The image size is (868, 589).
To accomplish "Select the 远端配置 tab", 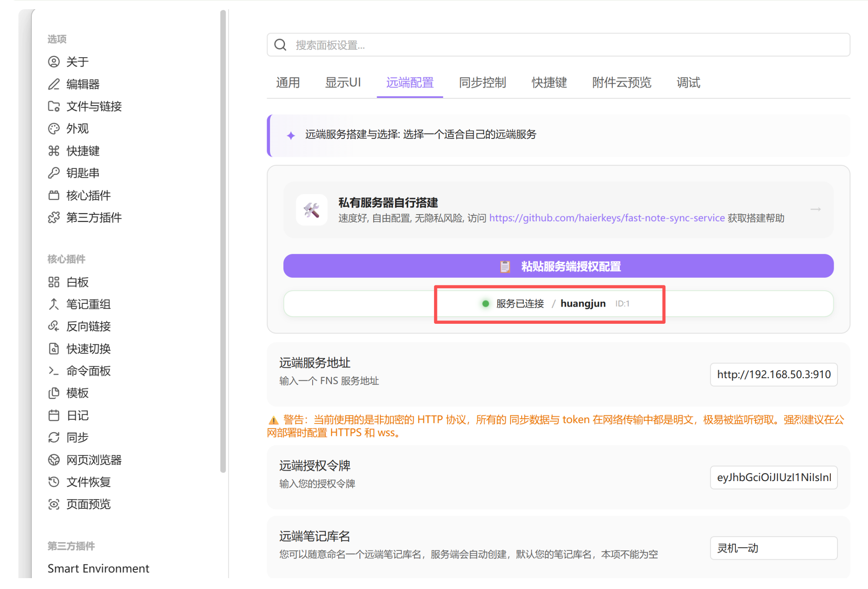I will tap(410, 83).
